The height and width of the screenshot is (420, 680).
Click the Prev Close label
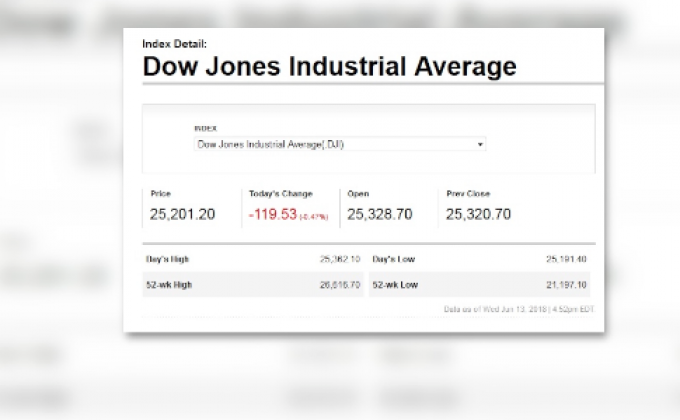(x=468, y=193)
